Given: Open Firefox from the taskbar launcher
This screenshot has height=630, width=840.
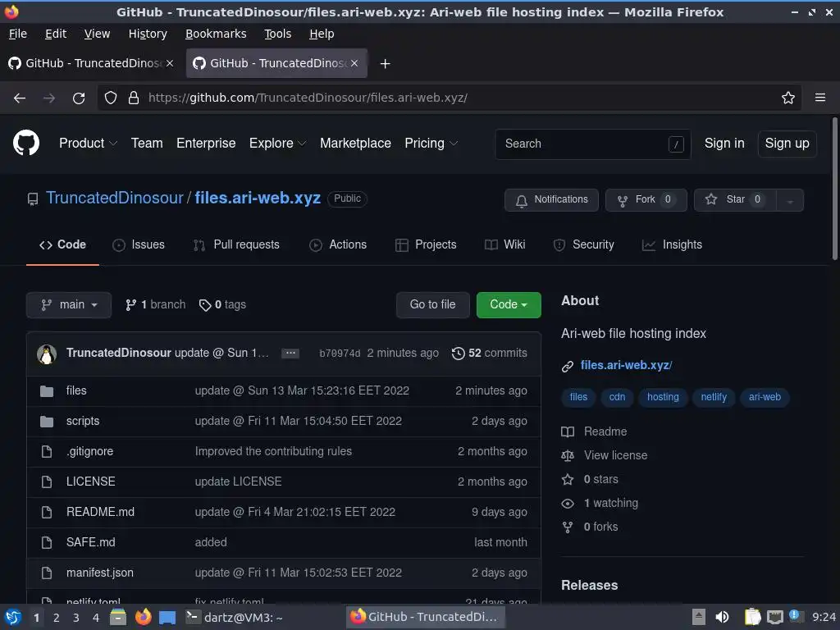Looking at the screenshot, I should (143, 617).
